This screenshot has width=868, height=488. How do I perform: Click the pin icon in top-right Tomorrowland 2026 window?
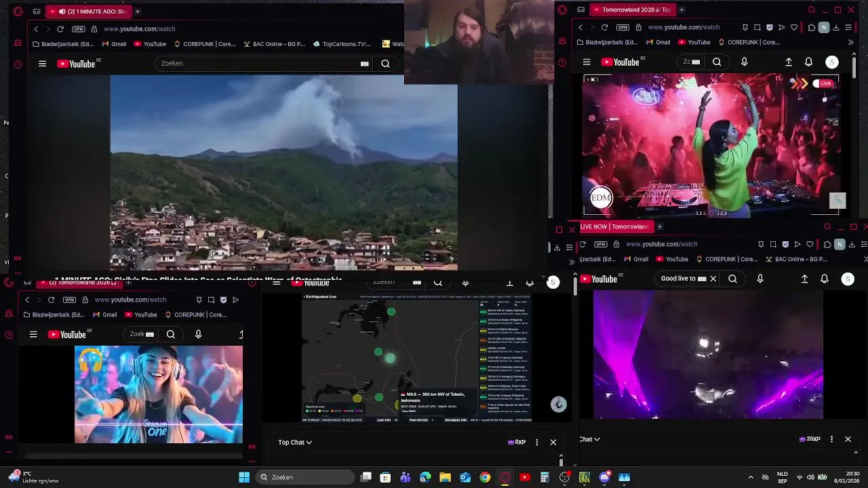[x=745, y=28]
